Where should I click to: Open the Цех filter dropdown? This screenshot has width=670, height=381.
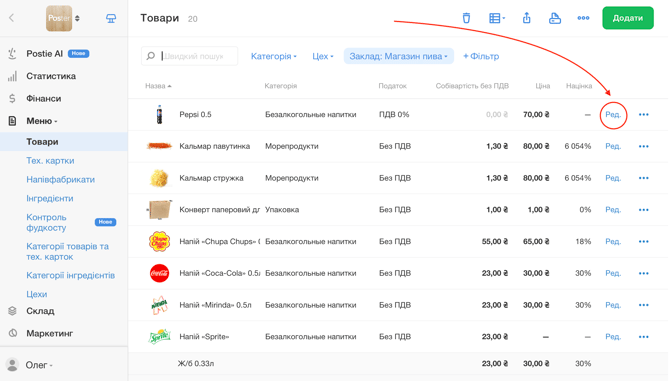[x=323, y=56]
